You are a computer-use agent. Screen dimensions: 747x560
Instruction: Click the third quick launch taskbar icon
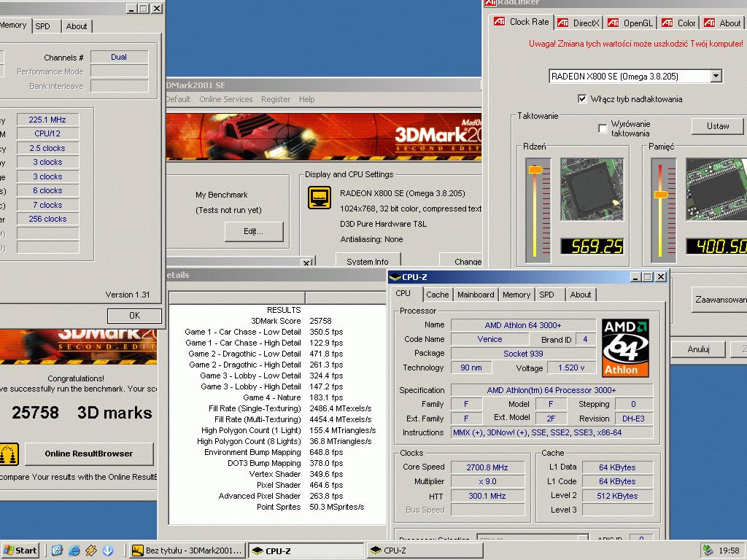click(x=91, y=551)
